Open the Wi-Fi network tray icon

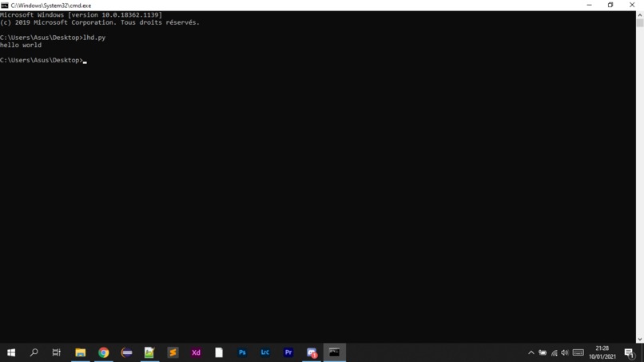pos(554,352)
